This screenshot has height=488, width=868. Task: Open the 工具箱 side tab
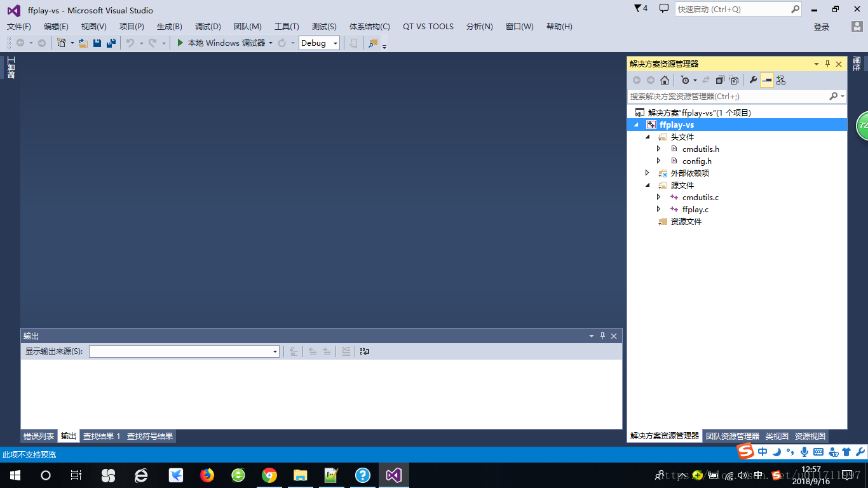click(x=10, y=67)
